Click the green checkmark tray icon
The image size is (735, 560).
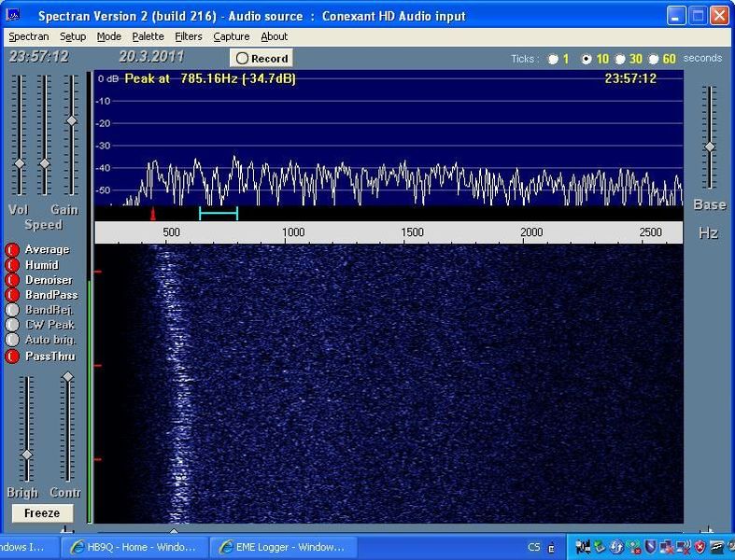pos(600,546)
